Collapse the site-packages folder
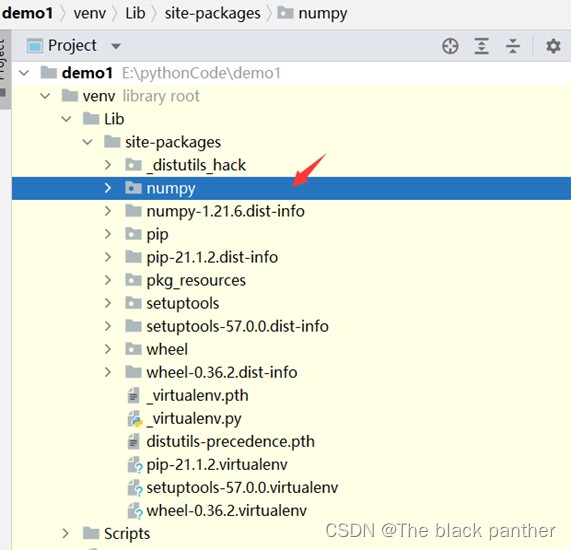571x550 pixels. [x=87, y=142]
